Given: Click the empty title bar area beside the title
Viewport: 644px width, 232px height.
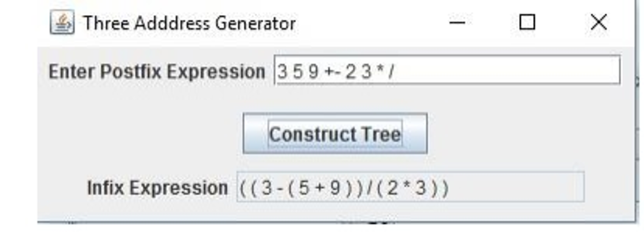Looking at the screenshot, I should tap(371, 23).
